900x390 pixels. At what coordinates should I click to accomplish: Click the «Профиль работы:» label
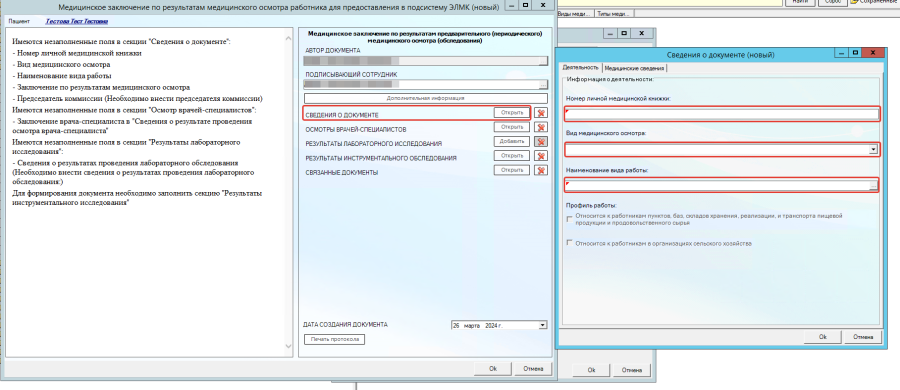click(591, 206)
